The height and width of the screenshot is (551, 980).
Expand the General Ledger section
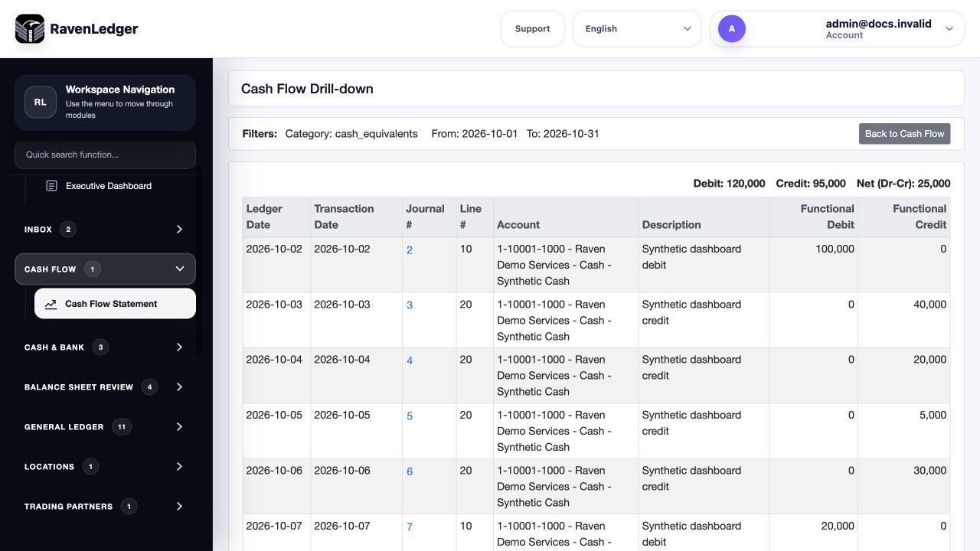point(105,427)
